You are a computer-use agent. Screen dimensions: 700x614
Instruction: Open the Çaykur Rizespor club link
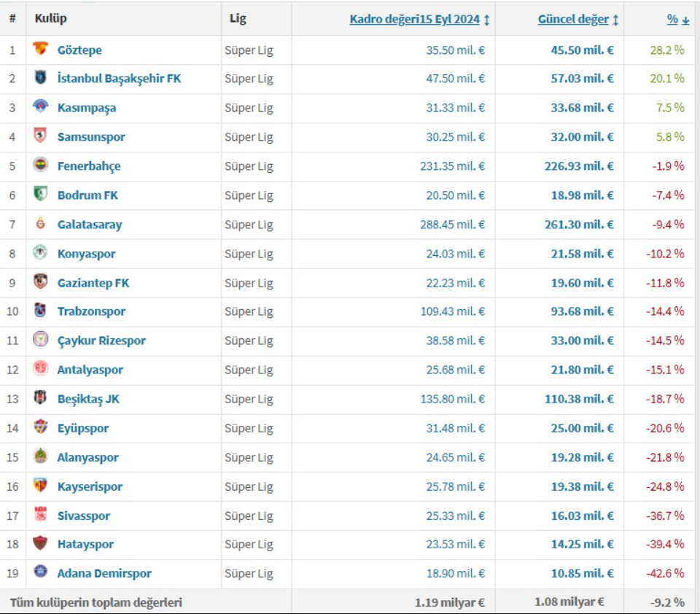101,341
